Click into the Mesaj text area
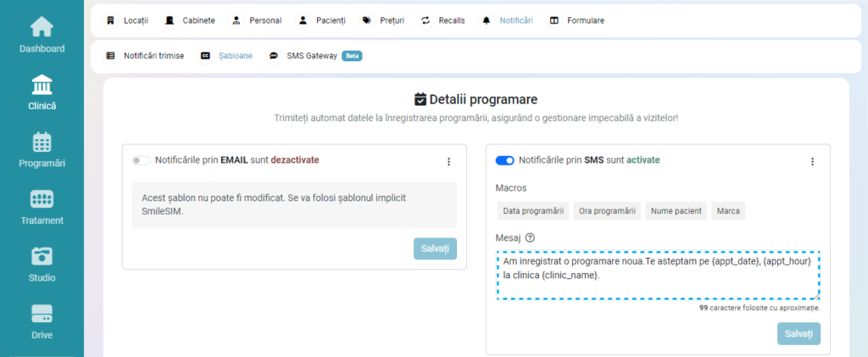868x357 pixels. pyautogui.click(x=658, y=276)
